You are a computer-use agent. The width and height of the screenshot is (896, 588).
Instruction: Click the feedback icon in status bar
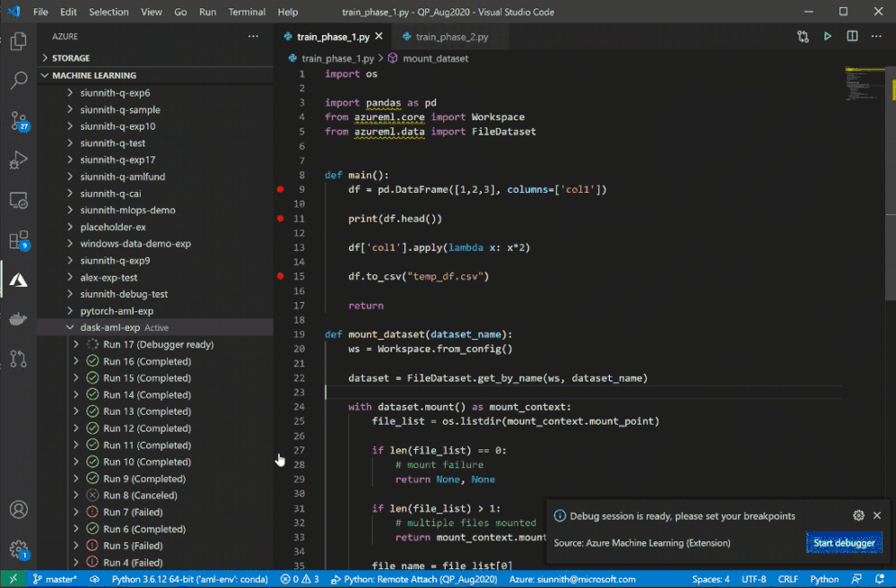(x=857, y=579)
